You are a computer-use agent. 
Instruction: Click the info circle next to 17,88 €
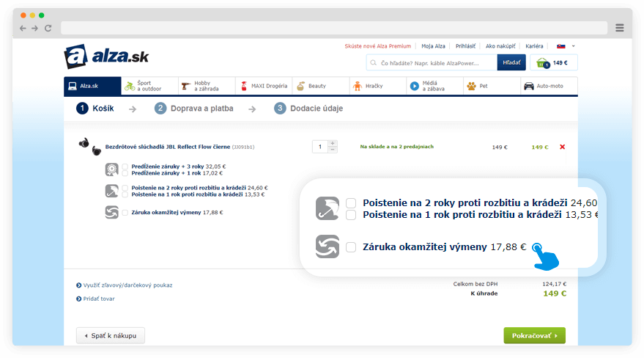pos(536,247)
